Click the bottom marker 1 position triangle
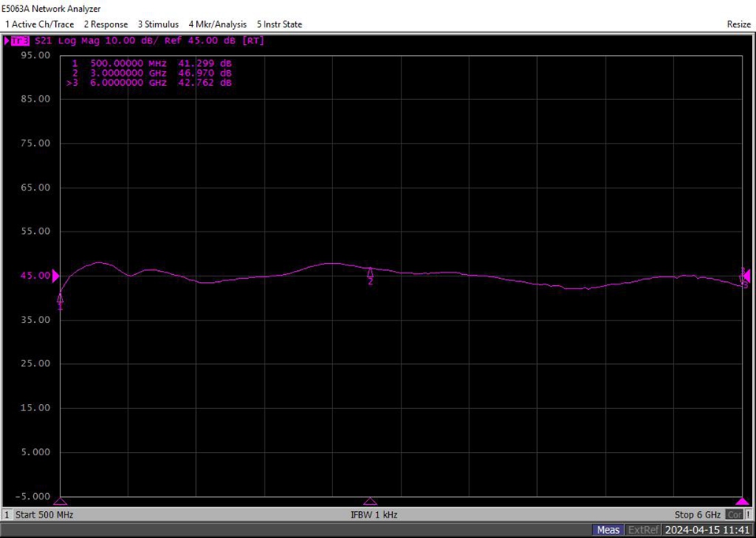 [61, 501]
